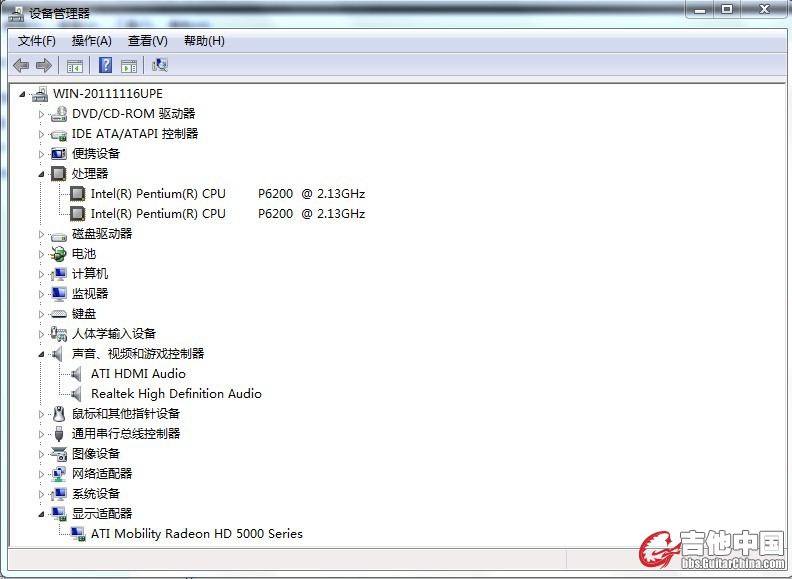792x579 pixels.
Task: Click the Forward arrow toolbar icon
Action: click(43, 65)
